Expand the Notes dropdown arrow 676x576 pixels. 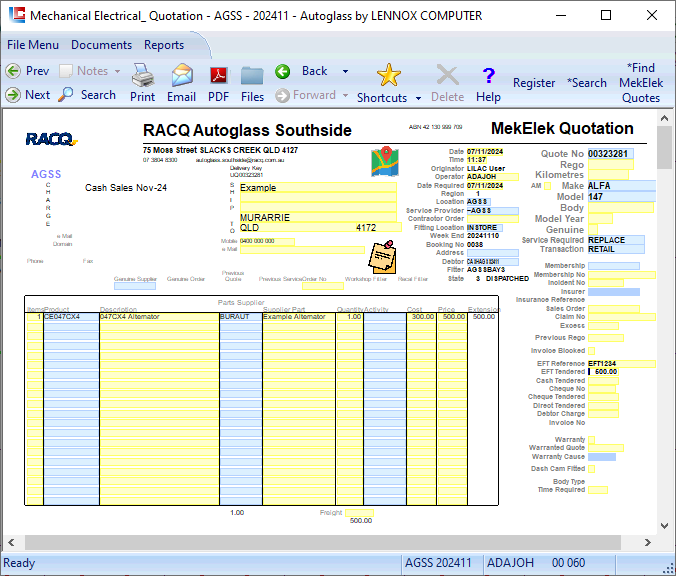click(x=117, y=71)
